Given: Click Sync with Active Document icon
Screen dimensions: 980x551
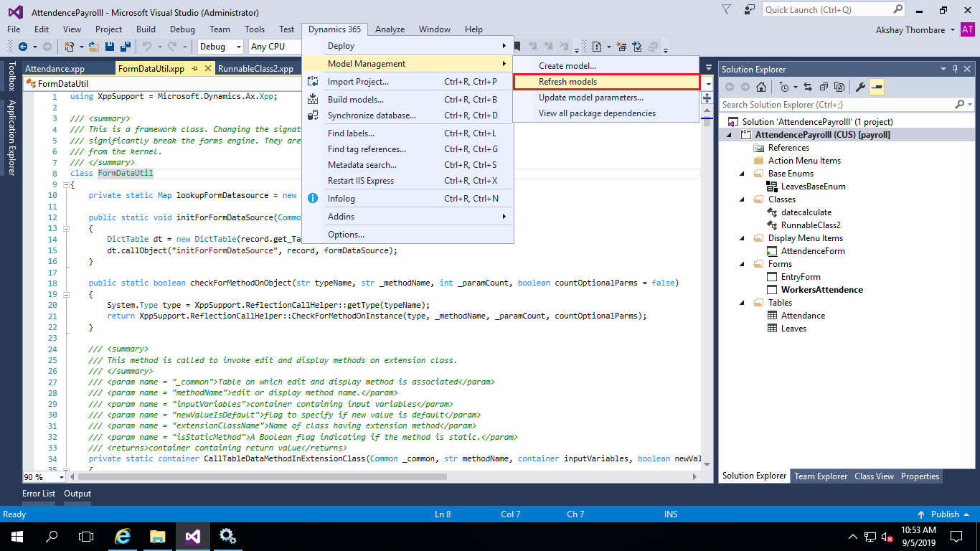Looking at the screenshot, I should tap(808, 87).
